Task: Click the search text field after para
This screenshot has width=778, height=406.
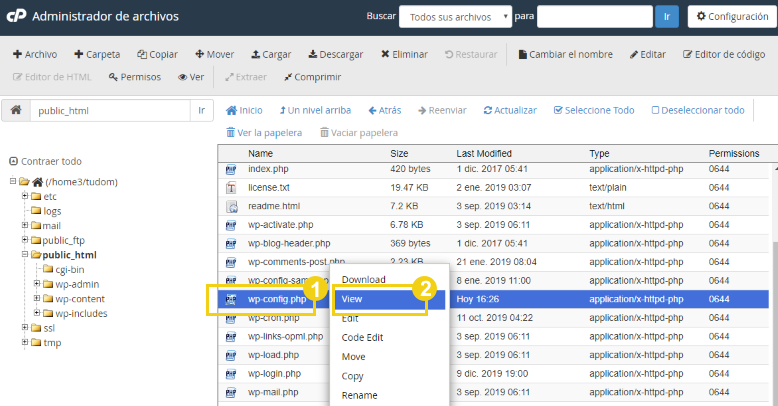Action: (x=594, y=16)
